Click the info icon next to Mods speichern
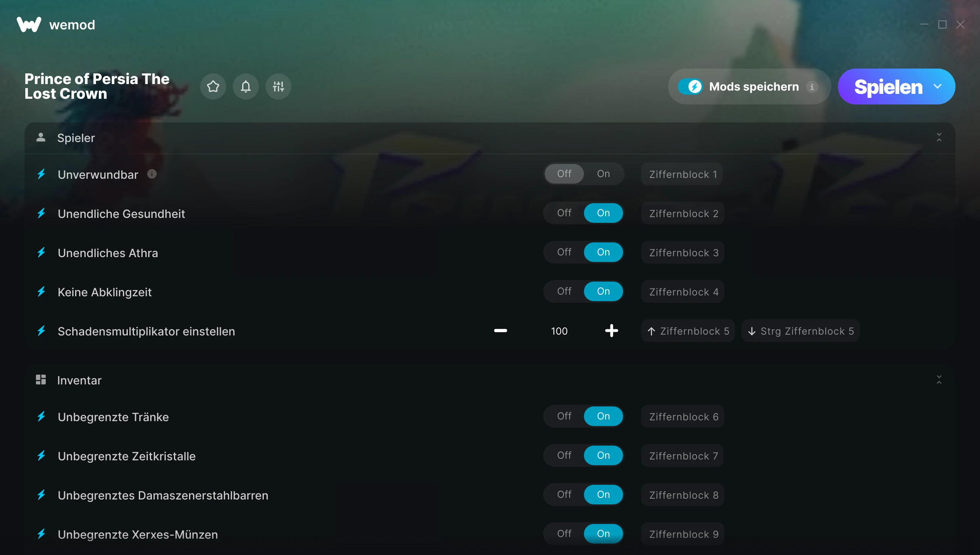980x555 pixels. point(812,87)
